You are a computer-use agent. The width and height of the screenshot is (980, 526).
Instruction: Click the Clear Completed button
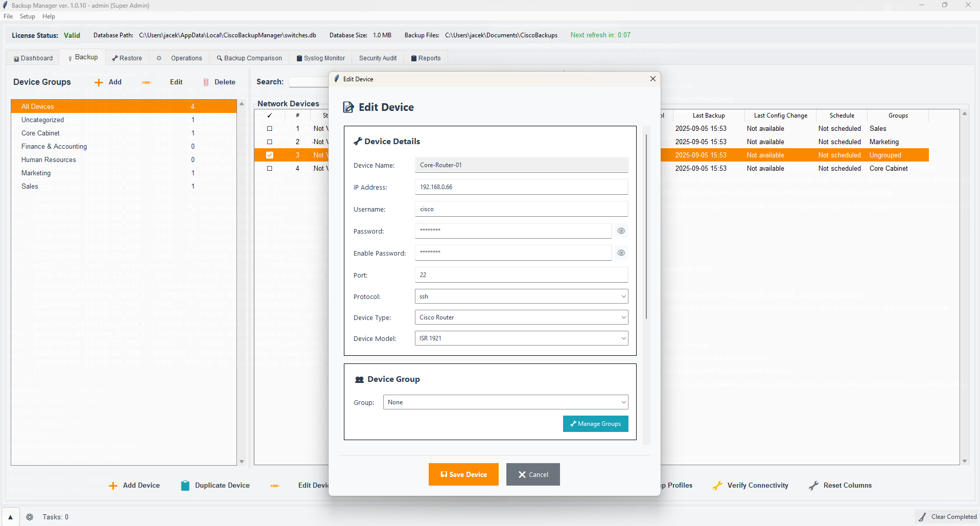pos(947,517)
